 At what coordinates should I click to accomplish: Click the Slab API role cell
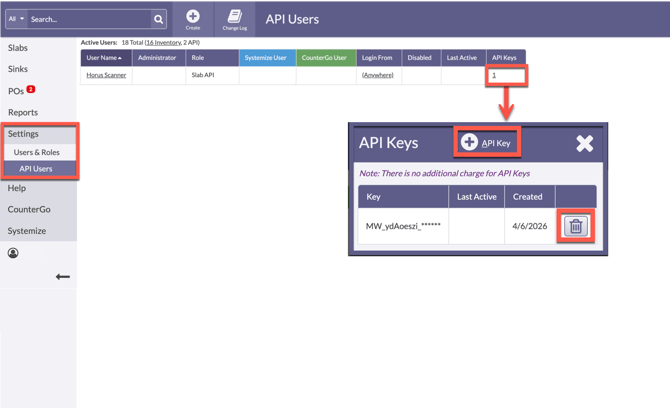click(212, 75)
